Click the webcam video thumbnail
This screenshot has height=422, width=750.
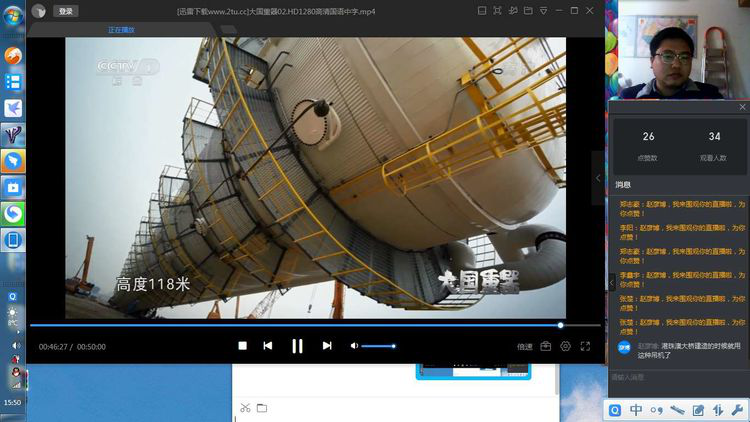[x=684, y=50]
